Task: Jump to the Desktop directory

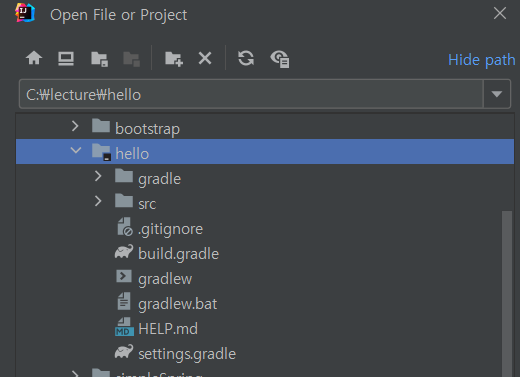Action: tap(66, 59)
